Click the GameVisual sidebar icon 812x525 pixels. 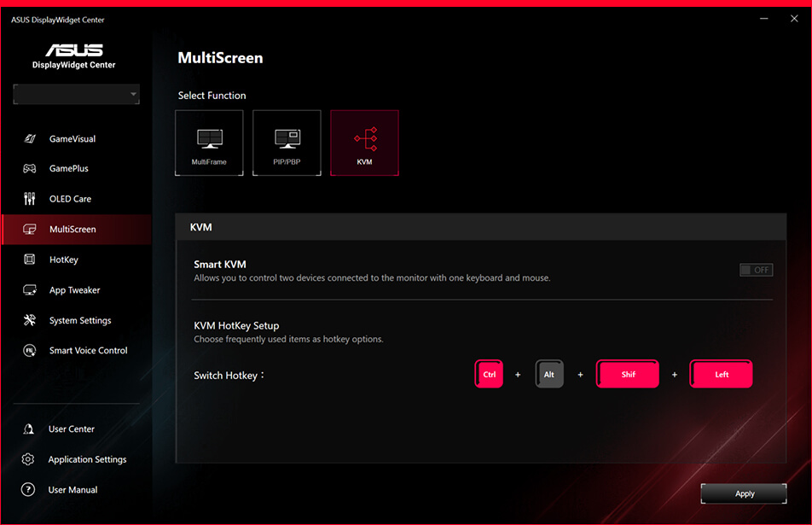30,138
